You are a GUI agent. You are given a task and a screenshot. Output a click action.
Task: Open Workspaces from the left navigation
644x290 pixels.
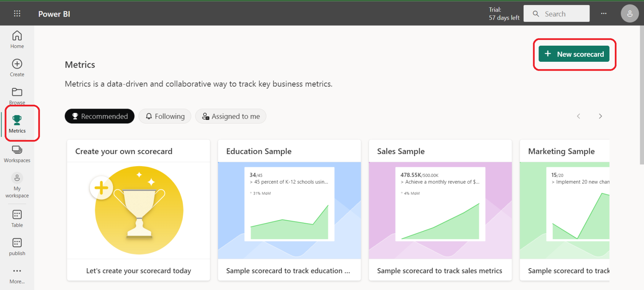coord(17,153)
